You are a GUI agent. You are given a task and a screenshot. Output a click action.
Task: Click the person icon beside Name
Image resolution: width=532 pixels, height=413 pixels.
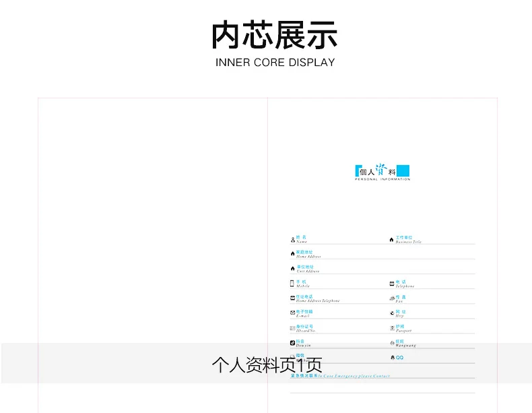pos(292,240)
